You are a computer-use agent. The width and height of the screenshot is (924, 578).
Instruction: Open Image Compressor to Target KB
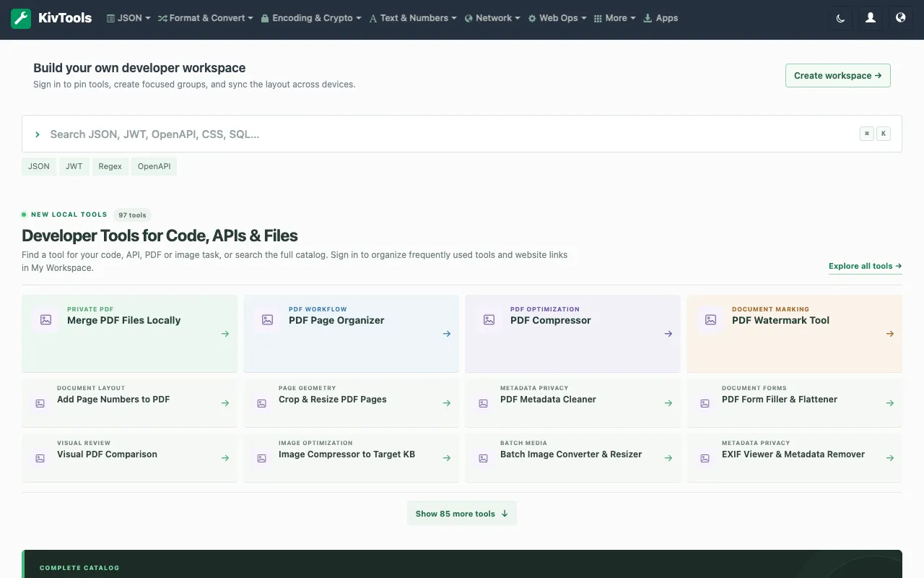point(351,457)
